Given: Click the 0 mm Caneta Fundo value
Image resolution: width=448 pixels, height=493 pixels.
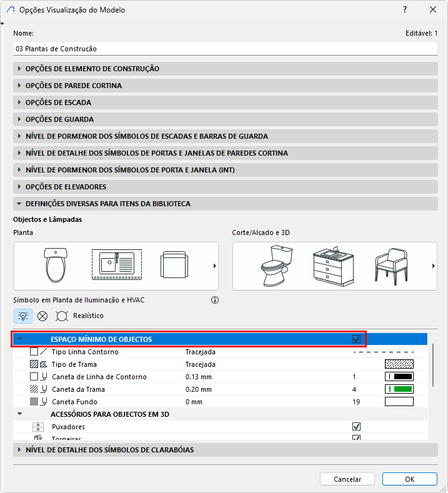Looking at the screenshot, I should [194, 402].
